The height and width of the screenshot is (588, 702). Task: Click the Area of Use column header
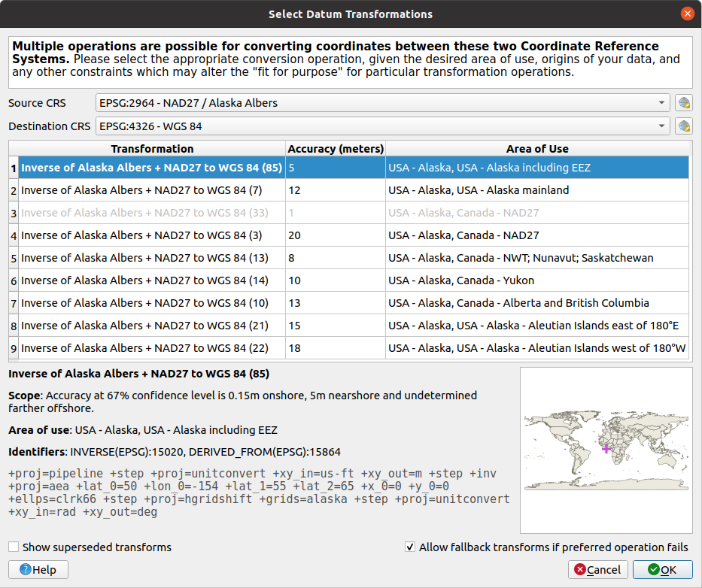(x=537, y=149)
